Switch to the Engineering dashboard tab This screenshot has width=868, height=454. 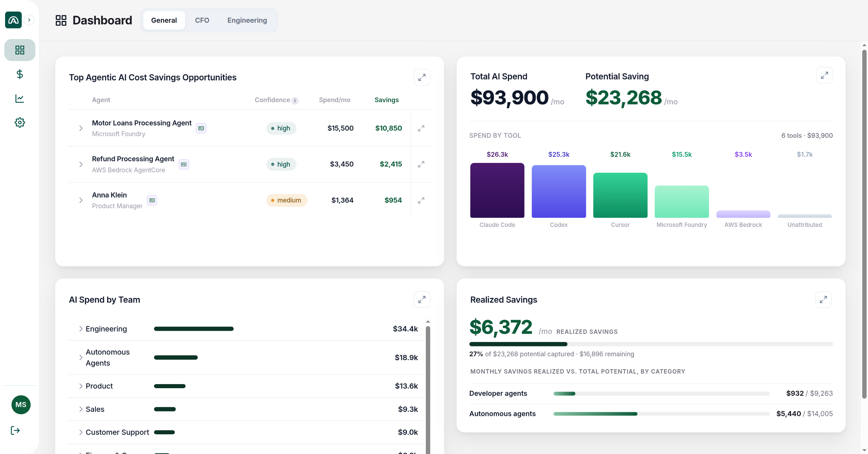click(247, 20)
